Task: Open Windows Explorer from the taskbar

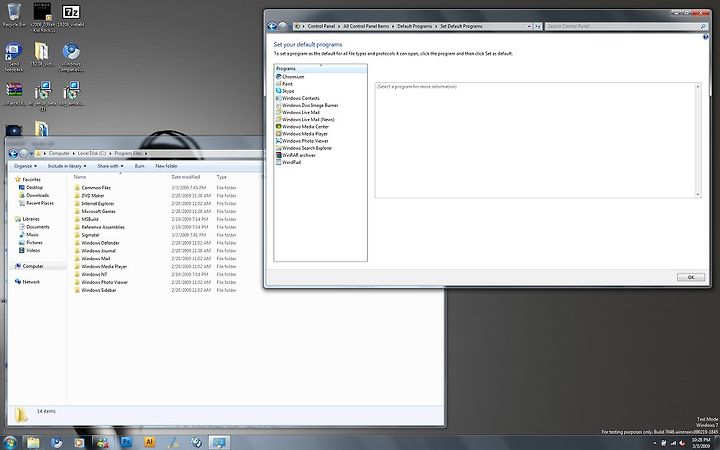Action: [x=33, y=442]
